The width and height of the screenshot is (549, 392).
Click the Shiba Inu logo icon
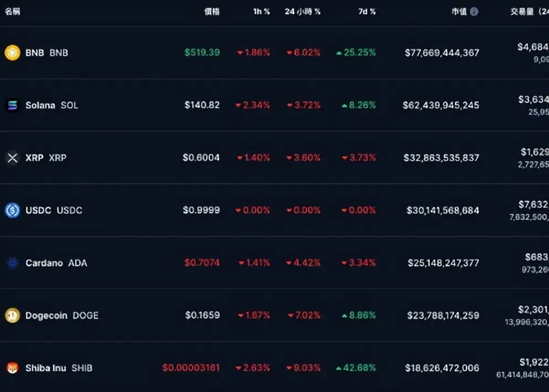point(12,368)
